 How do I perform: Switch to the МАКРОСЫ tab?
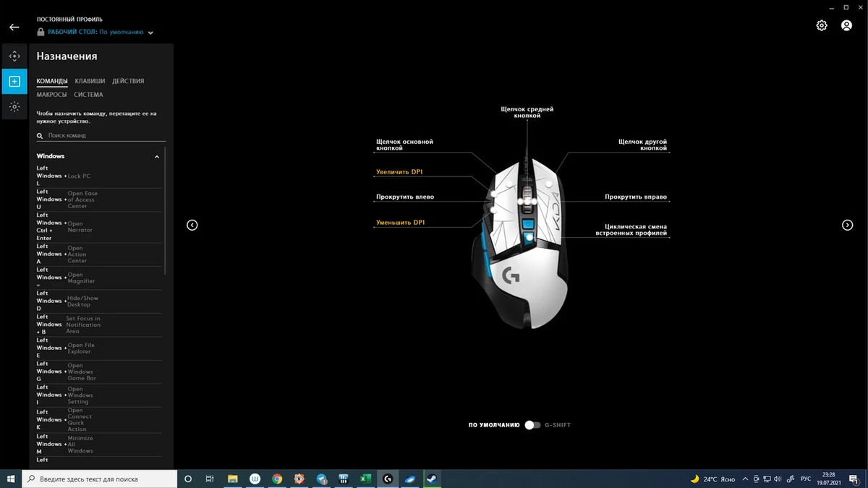coord(51,95)
